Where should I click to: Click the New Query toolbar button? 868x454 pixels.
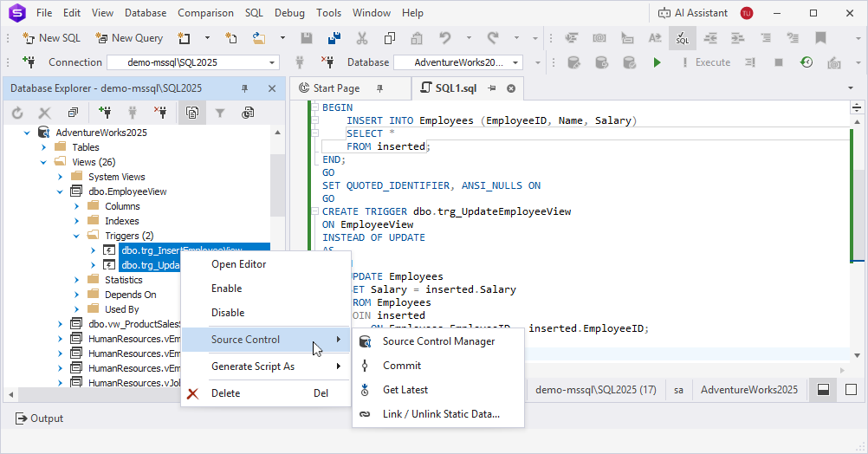pyautogui.click(x=129, y=38)
